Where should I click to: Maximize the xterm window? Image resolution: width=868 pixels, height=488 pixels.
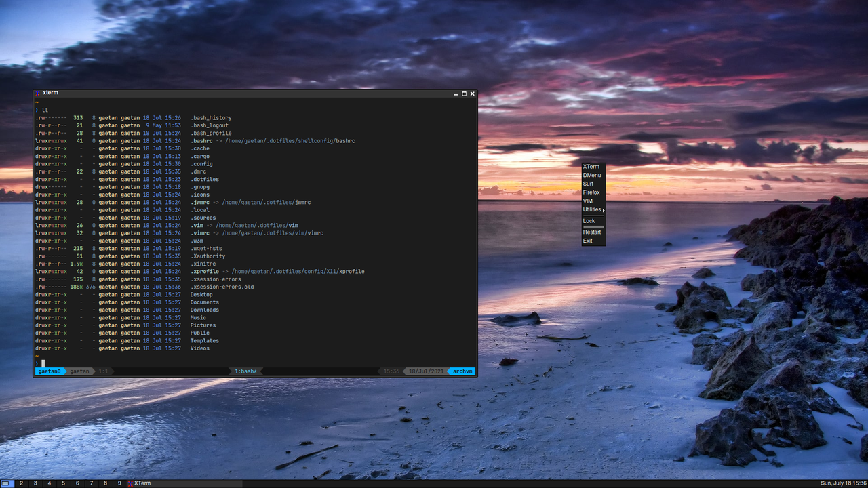pos(464,94)
